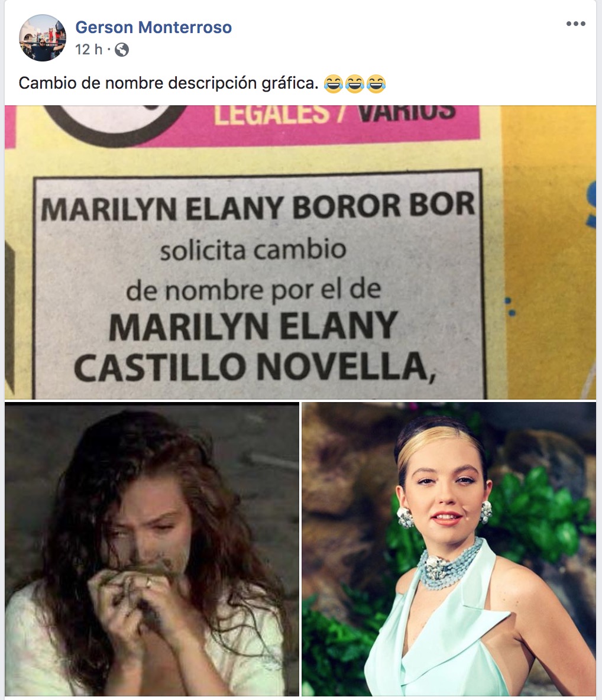Open the photo of woman in mint dress

coord(449,549)
